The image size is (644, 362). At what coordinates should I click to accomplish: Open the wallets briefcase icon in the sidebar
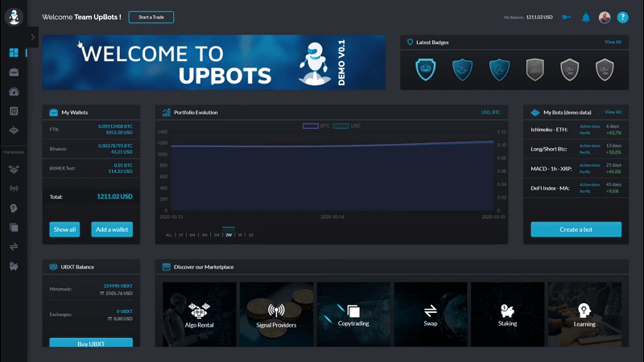(14, 72)
